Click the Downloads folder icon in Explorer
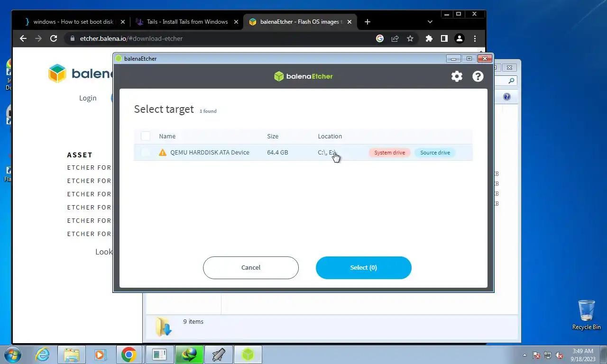The height and width of the screenshot is (364, 607). pos(164,327)
